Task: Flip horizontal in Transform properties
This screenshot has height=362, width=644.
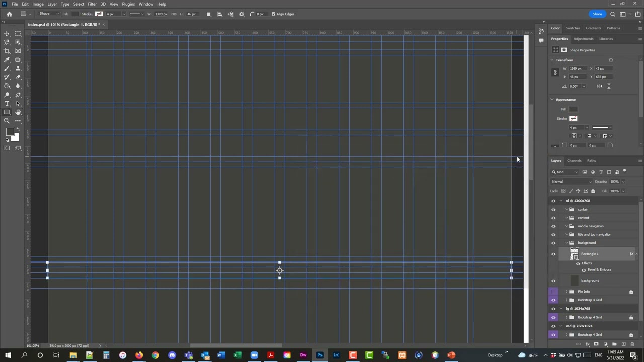Action: coord(599,86)
